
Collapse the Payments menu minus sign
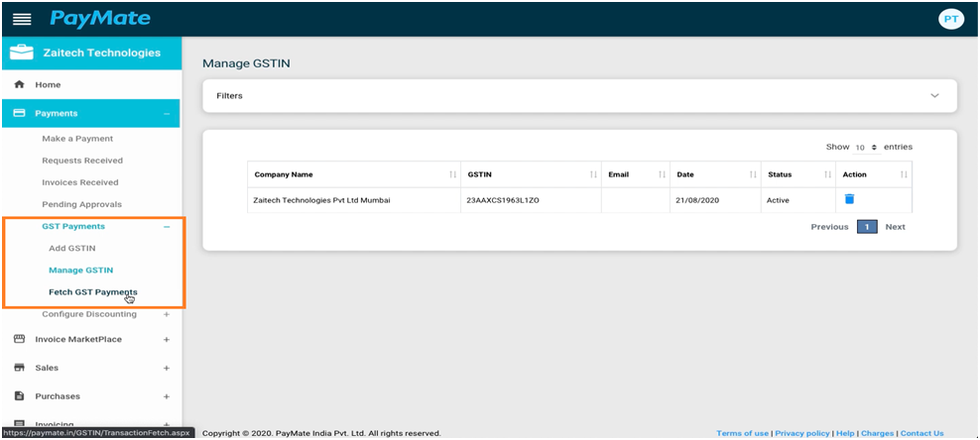pyautogui.click(x=167, y=114)
